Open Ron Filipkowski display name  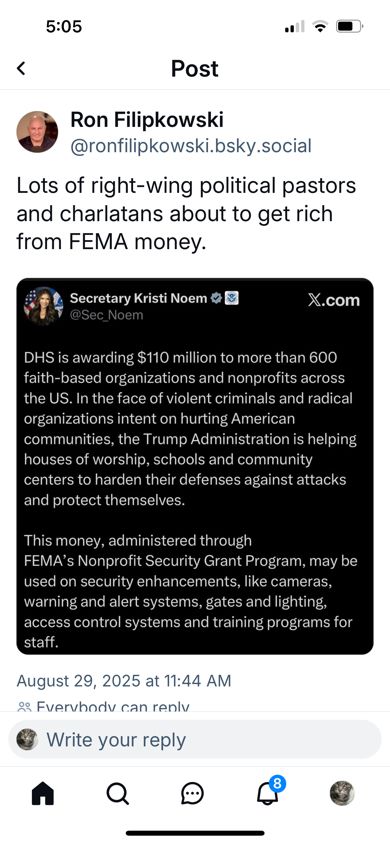(x=146, y=120)
